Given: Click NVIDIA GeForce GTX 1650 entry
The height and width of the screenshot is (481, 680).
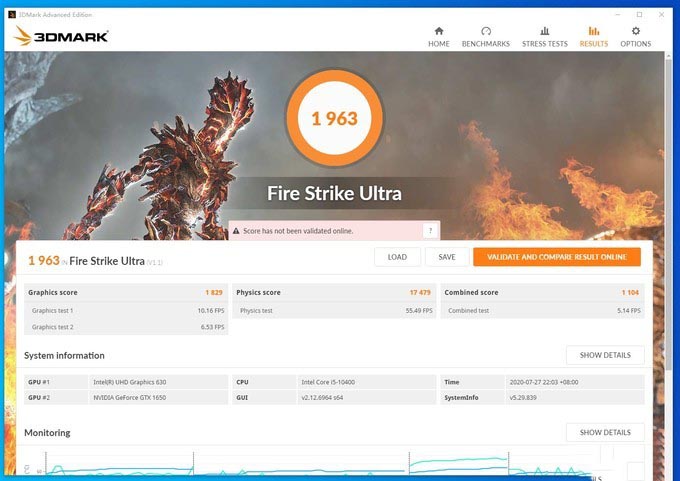Looking at the screenshot, I should [x=130, y=397].
